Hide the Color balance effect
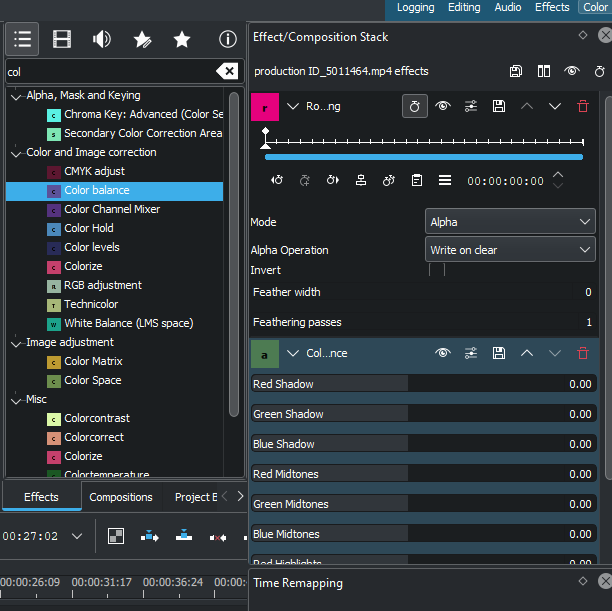The width and height of the screenshot is (612, 611). click(x=443, y=353)
